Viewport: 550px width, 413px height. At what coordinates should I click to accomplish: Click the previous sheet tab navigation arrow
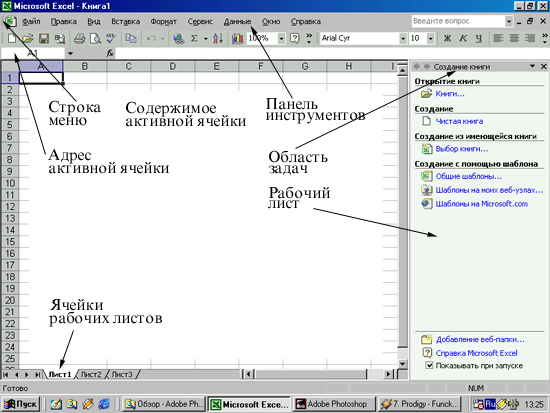tap(16, 374)
